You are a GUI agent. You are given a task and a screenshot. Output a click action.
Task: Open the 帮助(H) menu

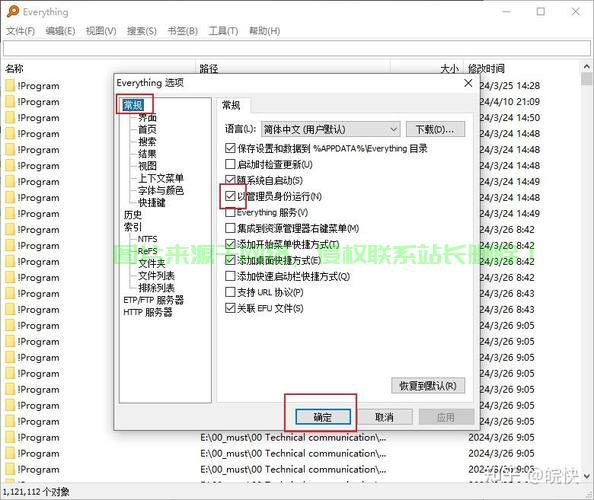click(x=264, y=31)
